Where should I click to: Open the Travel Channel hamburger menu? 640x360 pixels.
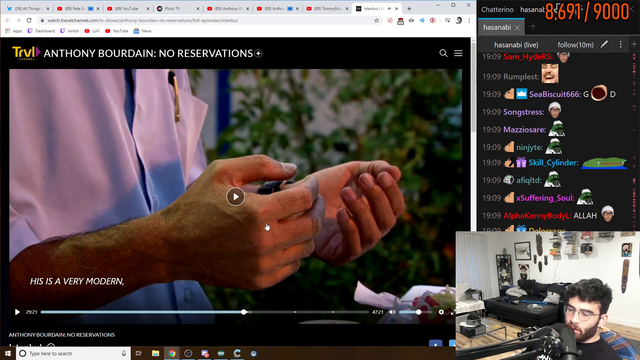(458, 53)
